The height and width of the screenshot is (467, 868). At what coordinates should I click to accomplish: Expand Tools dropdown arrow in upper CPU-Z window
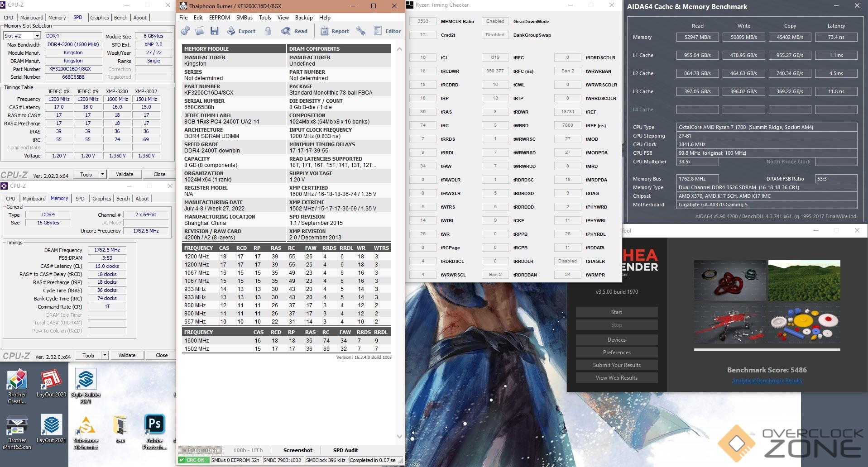pyautogui.click(x=103, y=174)
